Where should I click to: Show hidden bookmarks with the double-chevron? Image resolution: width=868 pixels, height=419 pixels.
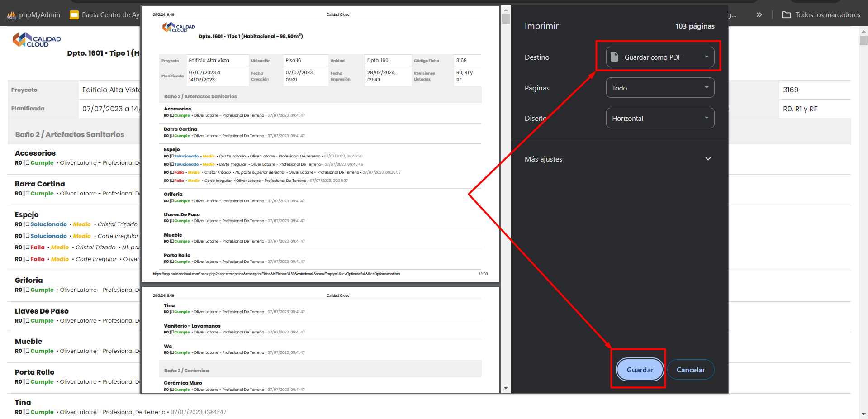click(x=759, y=15)
